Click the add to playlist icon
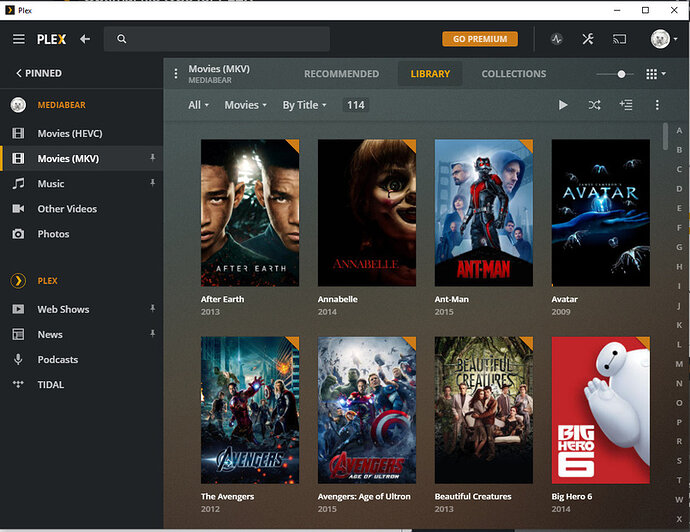Screen dimensions: 690x532 pos(626,105)
